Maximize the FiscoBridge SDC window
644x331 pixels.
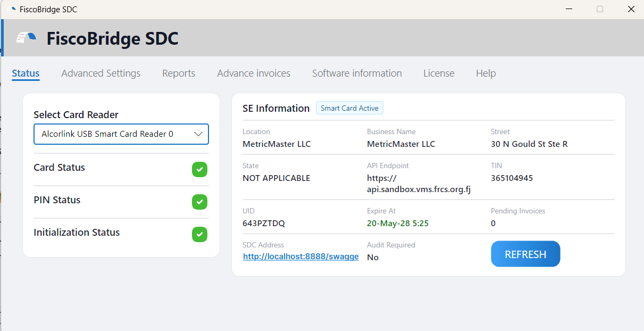(600, 9)
